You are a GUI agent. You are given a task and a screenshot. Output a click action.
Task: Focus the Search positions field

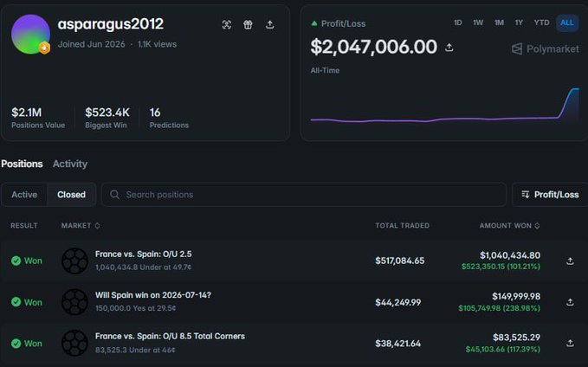click(x=304, y=195)
